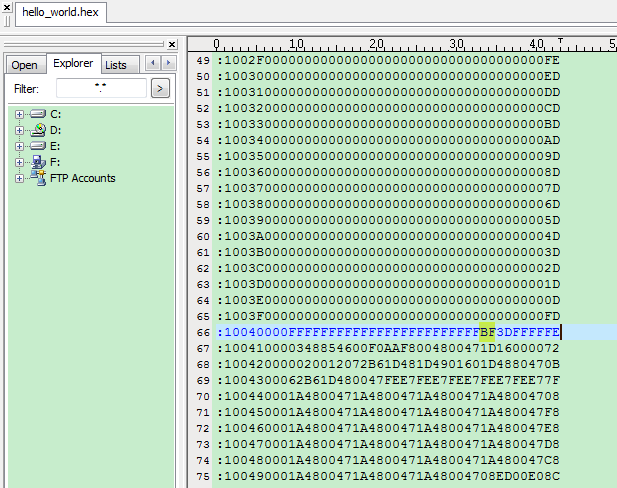Apply the filter with arrow button
Image resolution: width=617 pixels, height=488 pixels.
pos(160,88)
